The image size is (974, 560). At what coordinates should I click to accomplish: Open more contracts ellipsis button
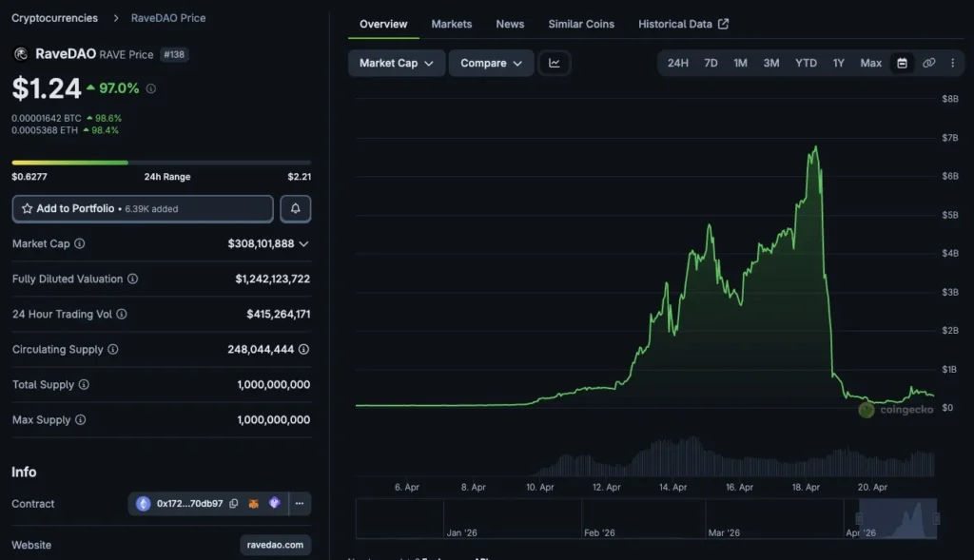(x=300, y=504)
